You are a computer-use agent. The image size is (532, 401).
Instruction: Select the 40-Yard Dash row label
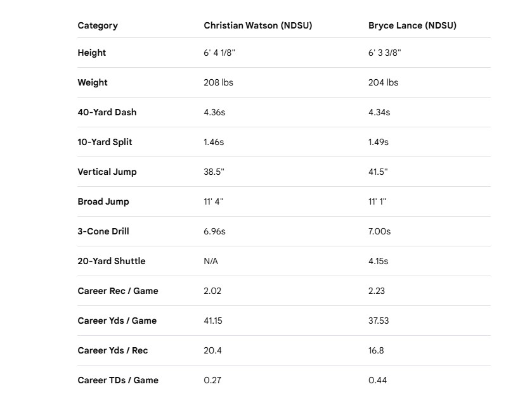coord(107,112)
